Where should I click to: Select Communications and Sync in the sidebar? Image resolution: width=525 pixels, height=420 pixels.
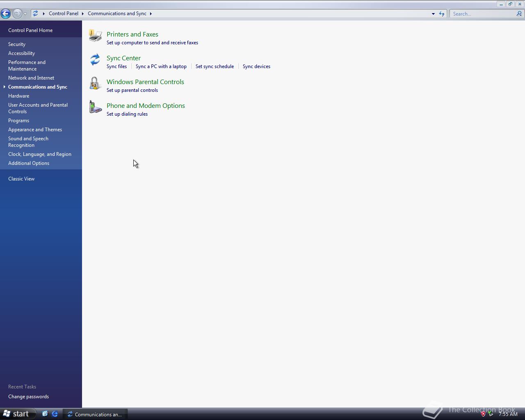[38, 87]
